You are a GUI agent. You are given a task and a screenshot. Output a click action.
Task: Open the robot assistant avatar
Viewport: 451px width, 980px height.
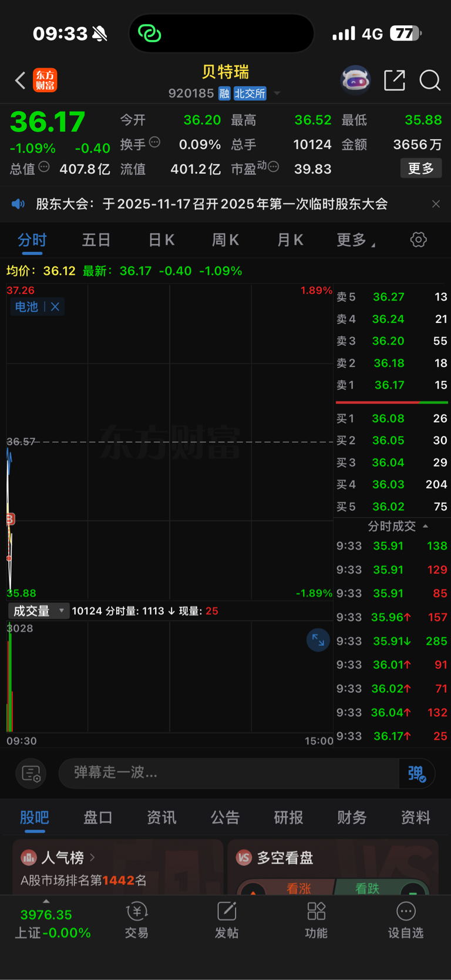click(356, 80)
